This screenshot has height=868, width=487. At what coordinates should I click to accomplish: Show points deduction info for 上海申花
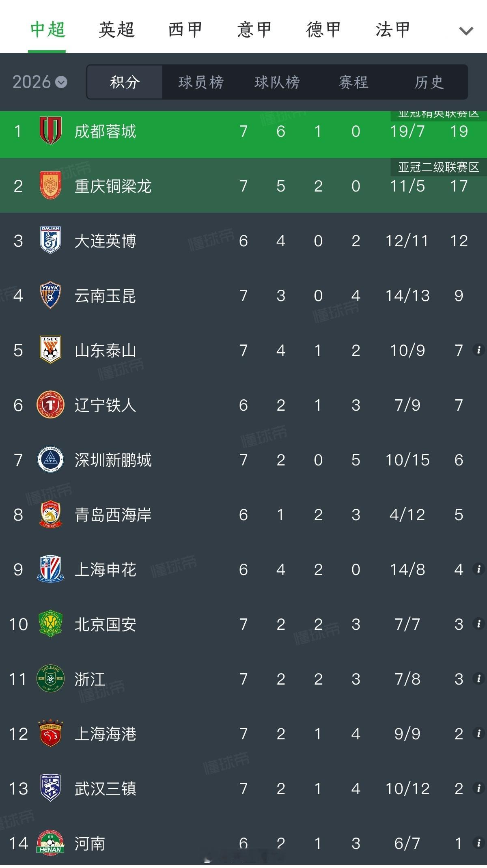coord(478,569)
